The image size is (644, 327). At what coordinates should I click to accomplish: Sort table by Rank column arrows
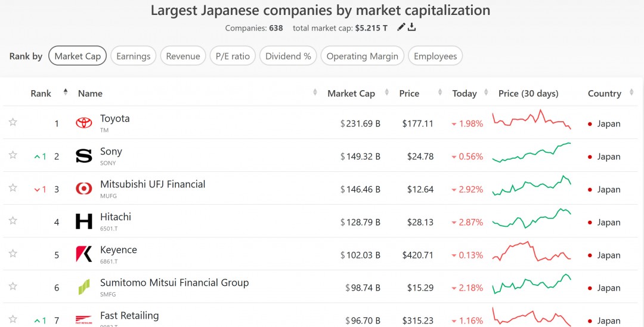[x=66, y=93]
